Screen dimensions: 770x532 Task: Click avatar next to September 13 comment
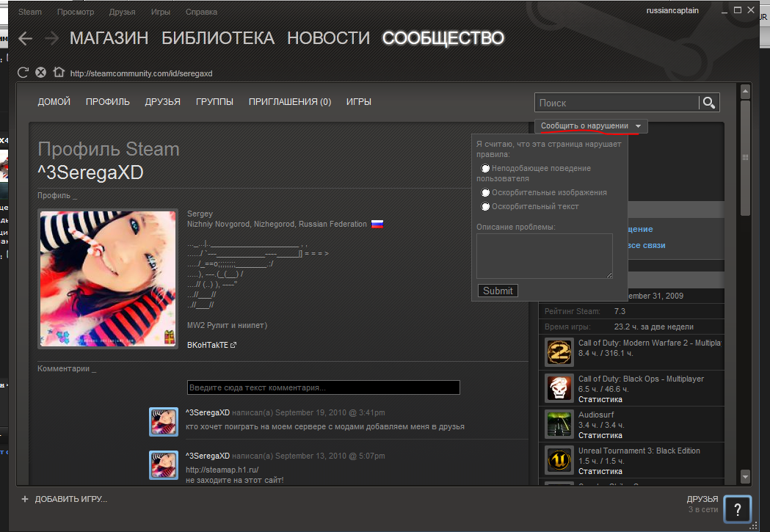[164, 464]
